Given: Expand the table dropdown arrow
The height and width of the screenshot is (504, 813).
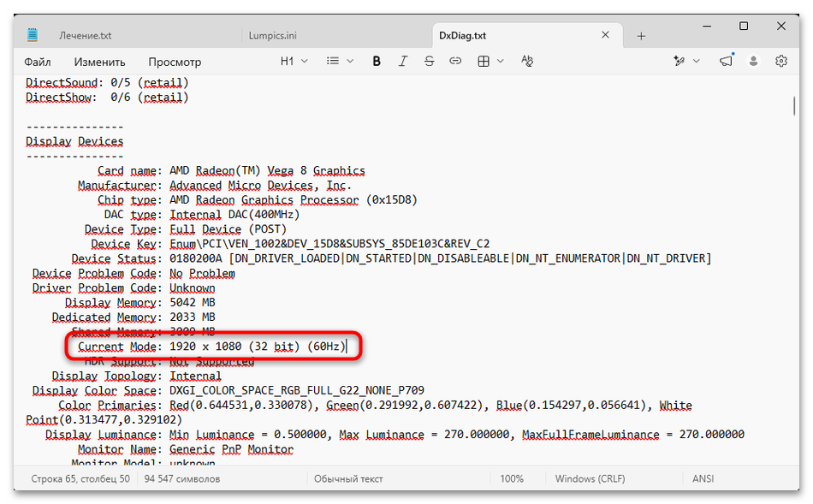Looking at the screenshot, I should (x=501, y=62).
